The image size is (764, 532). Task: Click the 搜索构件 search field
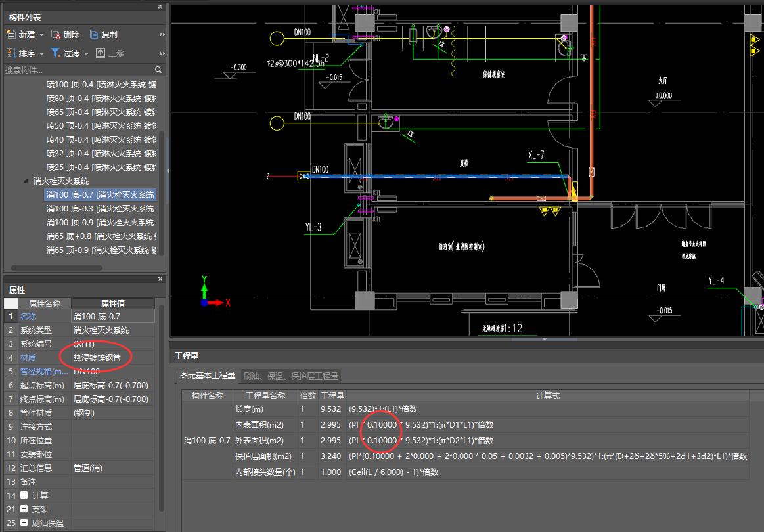79,70
